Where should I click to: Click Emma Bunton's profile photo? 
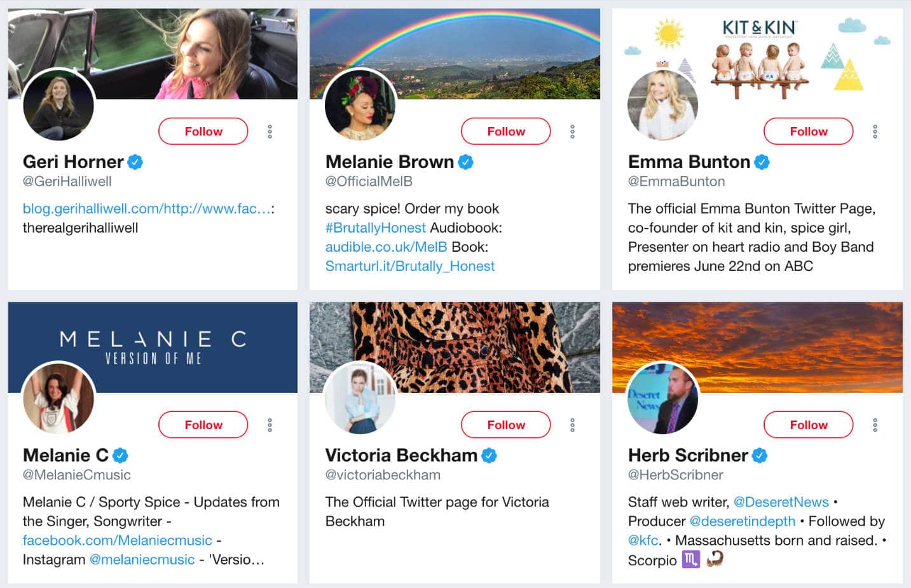click(662, 106)
